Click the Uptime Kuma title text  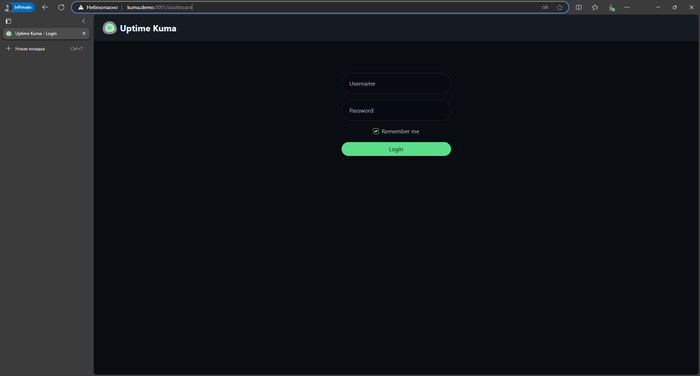(x=148, y=29)
